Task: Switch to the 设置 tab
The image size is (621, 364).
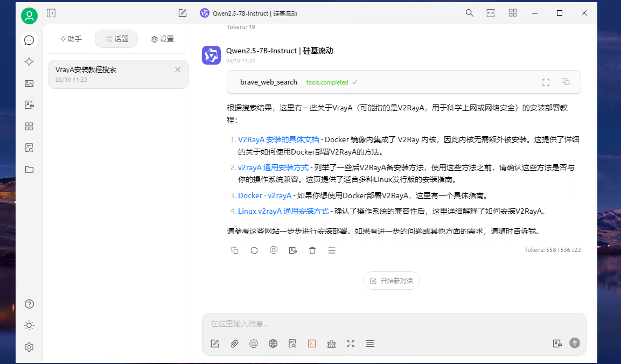Action: point(162,39)
